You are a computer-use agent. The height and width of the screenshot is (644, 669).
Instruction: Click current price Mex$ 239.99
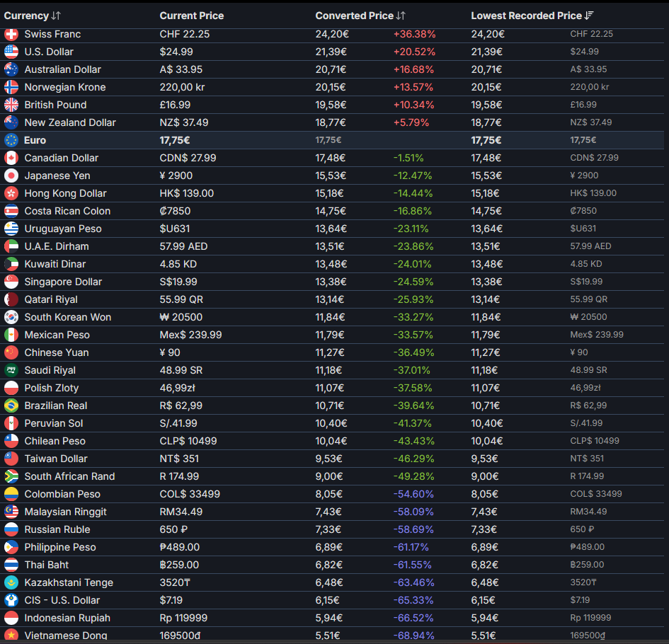coord(190,335)
